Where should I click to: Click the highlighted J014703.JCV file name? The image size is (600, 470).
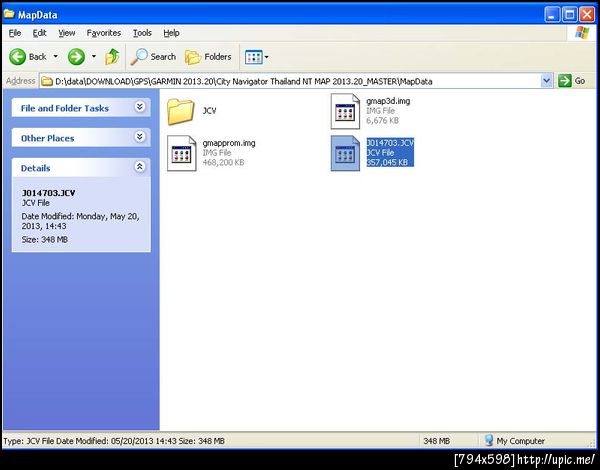point(390,143)
